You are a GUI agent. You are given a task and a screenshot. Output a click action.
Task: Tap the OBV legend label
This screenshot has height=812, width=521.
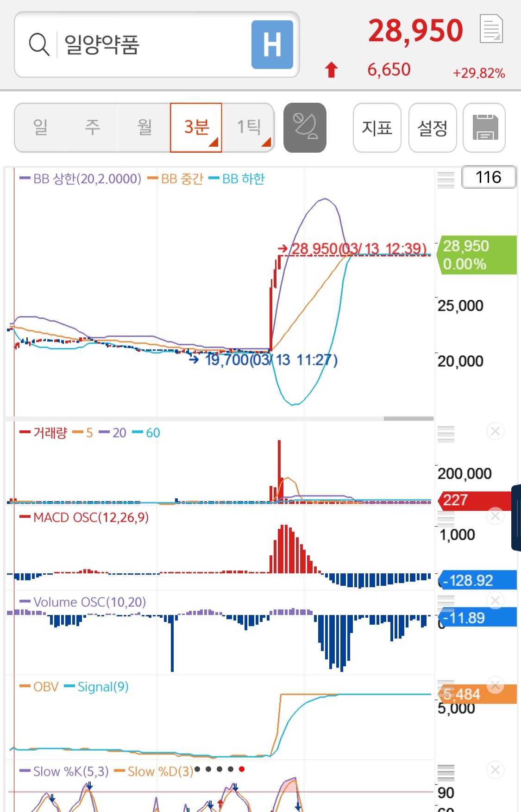click(39, 687)
